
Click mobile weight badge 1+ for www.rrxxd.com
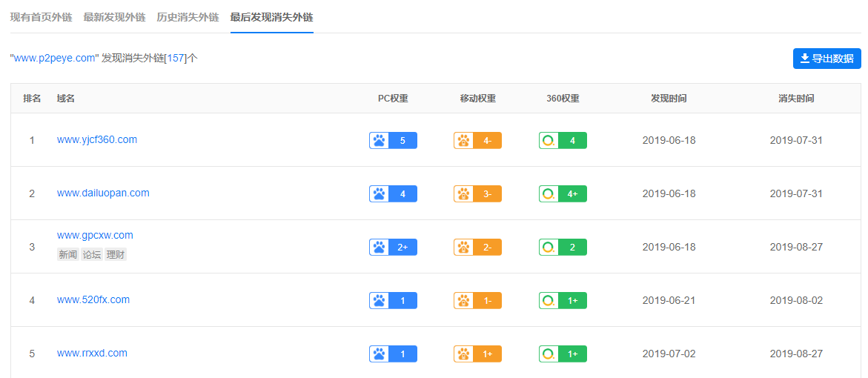click(477, 354)
